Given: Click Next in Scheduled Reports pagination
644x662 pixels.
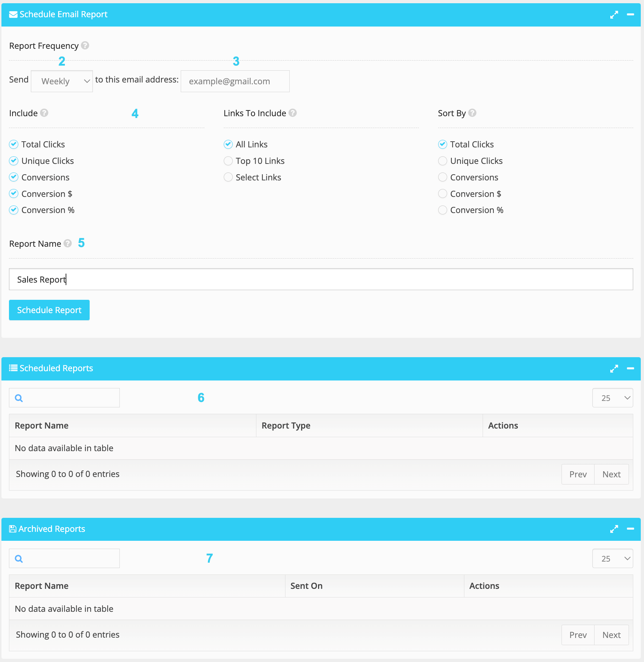Looking at the screenshot, I should click(x=611, y=474).
